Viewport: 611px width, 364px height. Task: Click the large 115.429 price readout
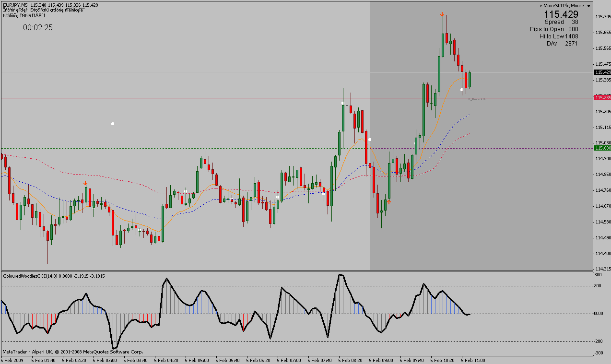click(x=561, y=14)
